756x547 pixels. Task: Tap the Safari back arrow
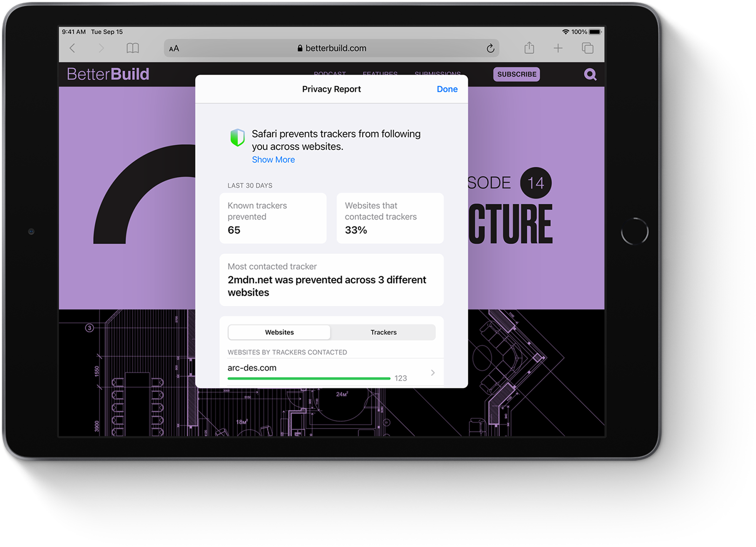[73, 48]
